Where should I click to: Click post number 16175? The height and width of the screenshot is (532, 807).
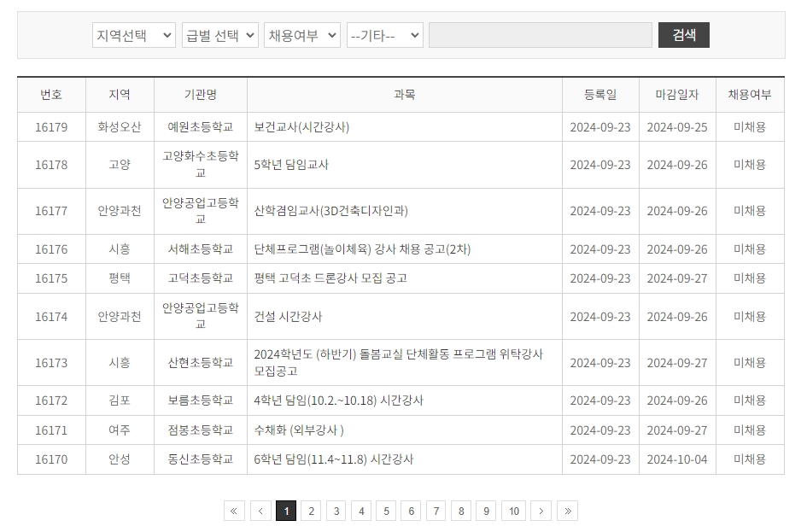pos(51,278)
